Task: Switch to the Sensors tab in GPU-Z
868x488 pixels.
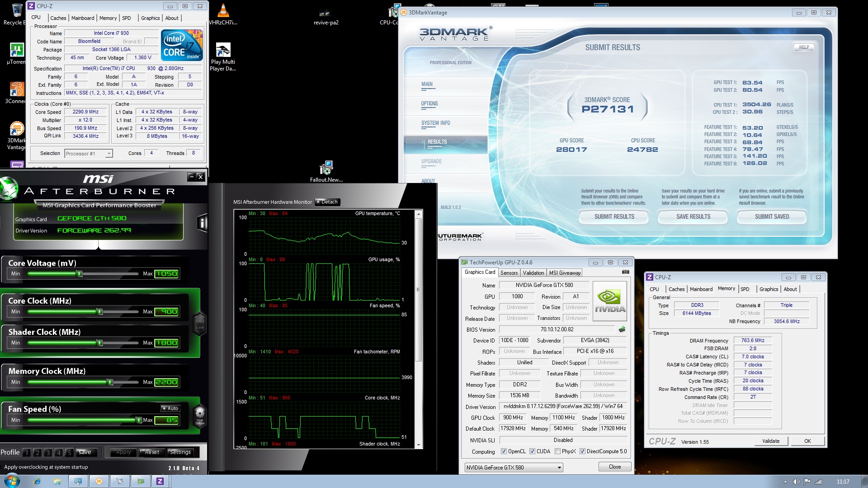Action: click(x=509, y=273)
